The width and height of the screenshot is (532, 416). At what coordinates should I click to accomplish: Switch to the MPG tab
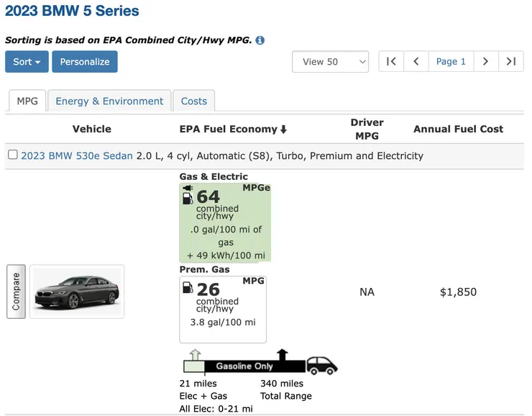tap(27, 101)
